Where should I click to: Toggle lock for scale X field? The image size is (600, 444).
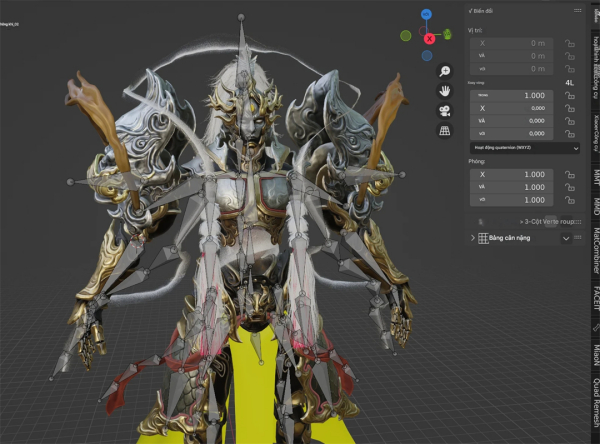[x=569, y=174]
